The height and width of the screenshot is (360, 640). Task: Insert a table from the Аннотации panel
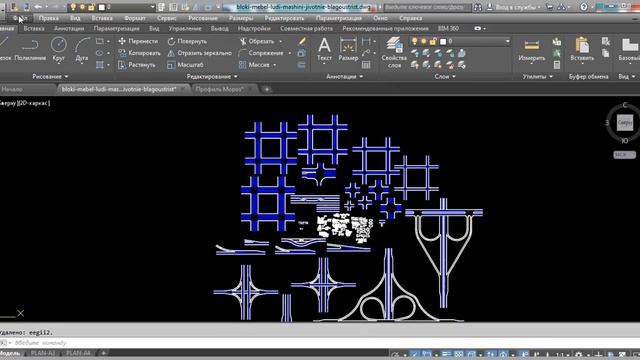coord(366,65)
